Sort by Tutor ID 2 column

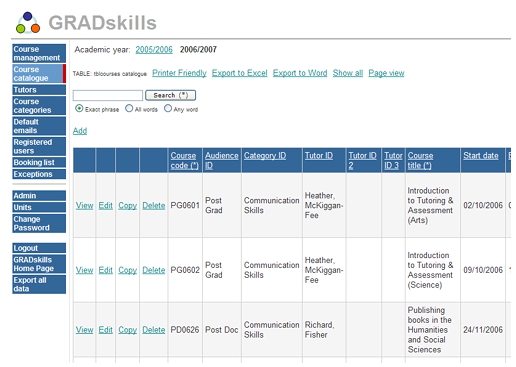362,160
